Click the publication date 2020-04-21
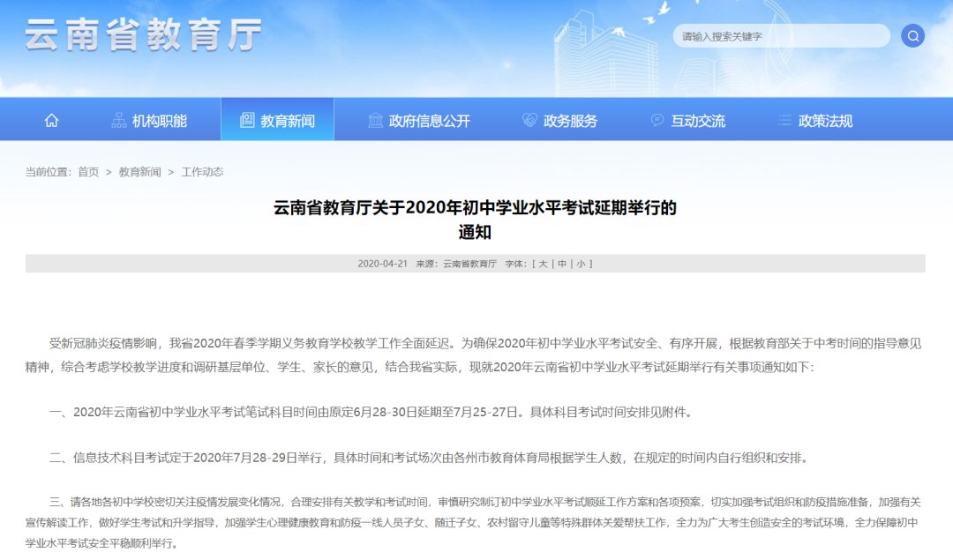 [x=382, y=264]
